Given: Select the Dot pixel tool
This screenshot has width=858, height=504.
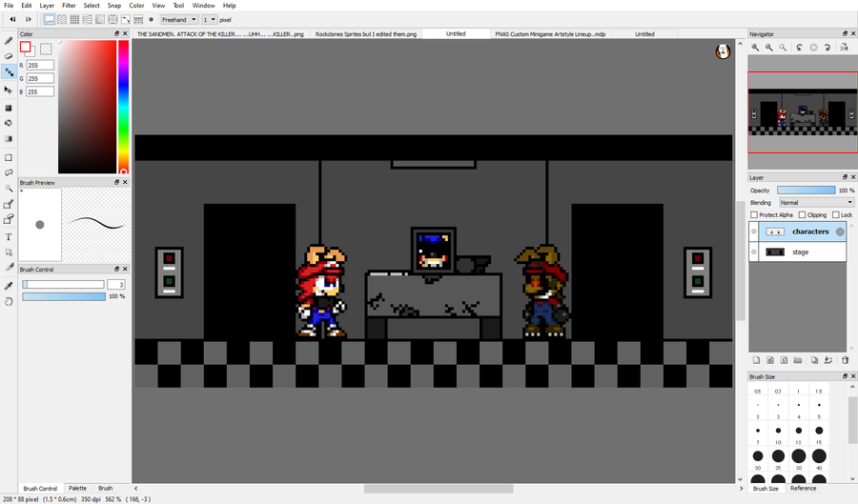Looking at the screenshot, I should pyautogui.click(x=9, y=72).
